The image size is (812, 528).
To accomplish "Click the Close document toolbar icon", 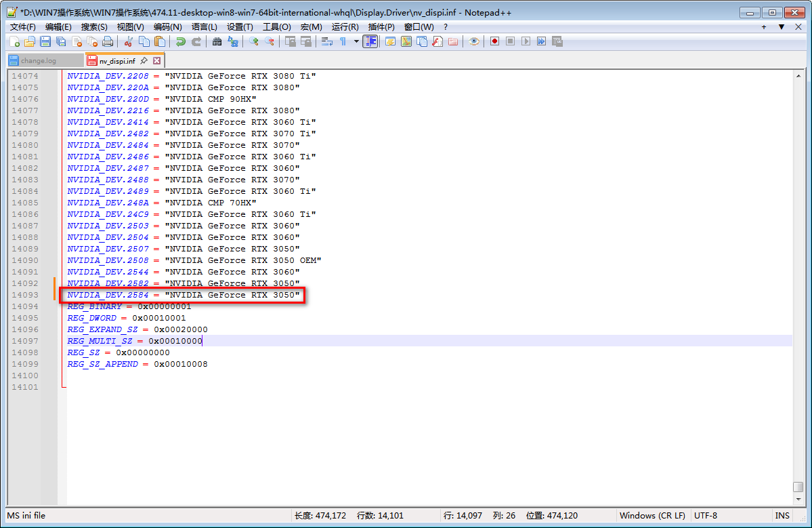I will 77,41.
